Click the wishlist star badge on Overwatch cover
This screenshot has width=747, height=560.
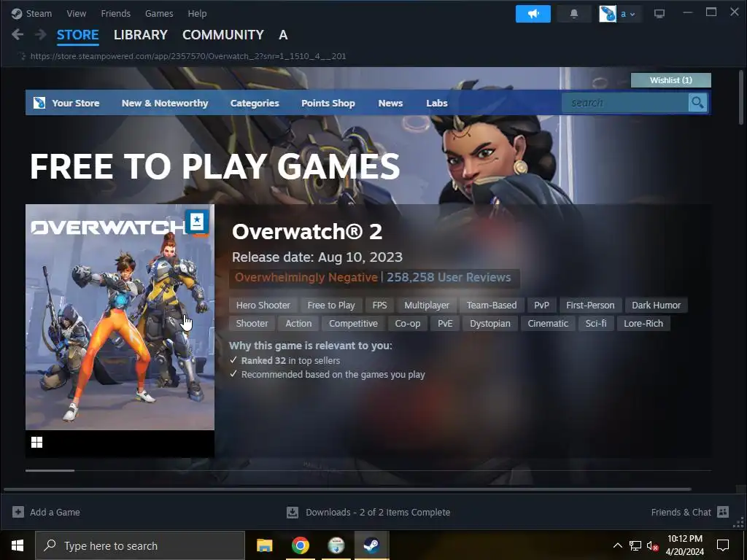click(x=197, y=222)
